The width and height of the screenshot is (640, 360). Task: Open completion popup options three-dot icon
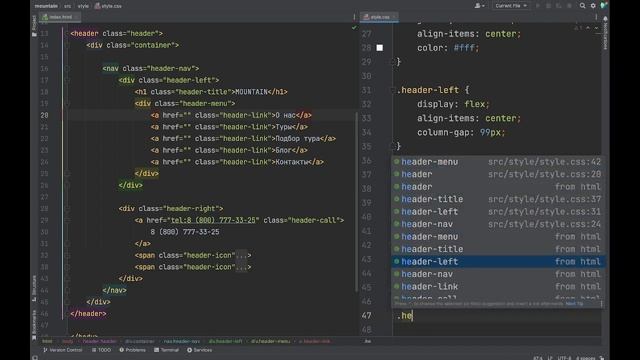pos(602,304)
